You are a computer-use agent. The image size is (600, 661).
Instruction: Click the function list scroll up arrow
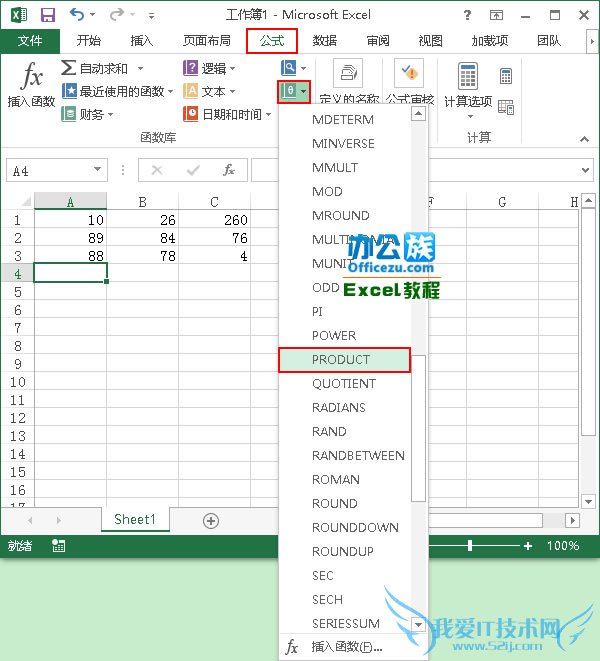[418, 114]
